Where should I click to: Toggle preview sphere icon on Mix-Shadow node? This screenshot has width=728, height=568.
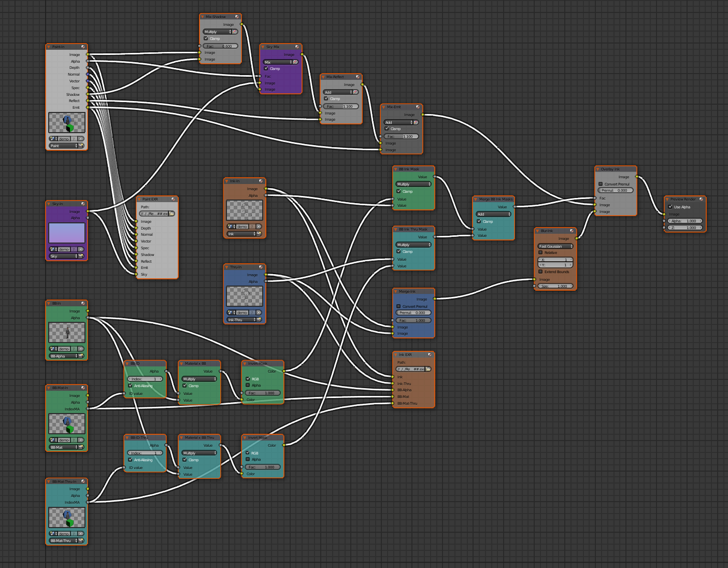click(237, 17)
